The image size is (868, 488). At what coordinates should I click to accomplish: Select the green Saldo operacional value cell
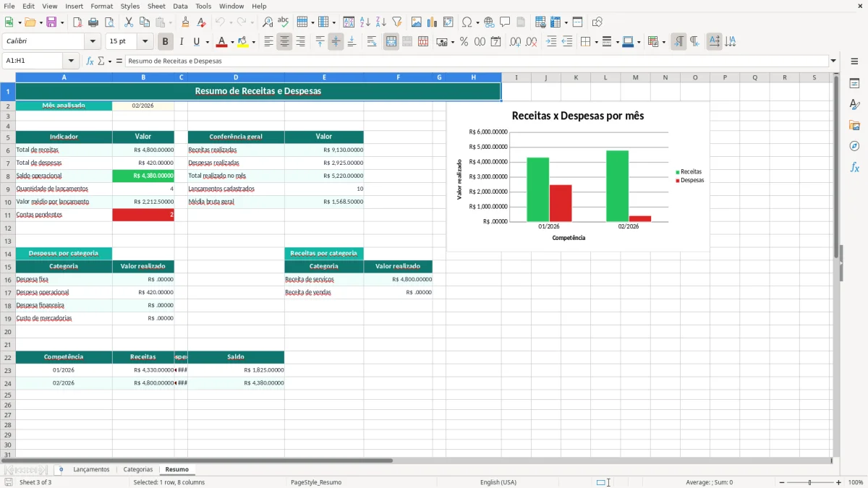click(143, 176)
